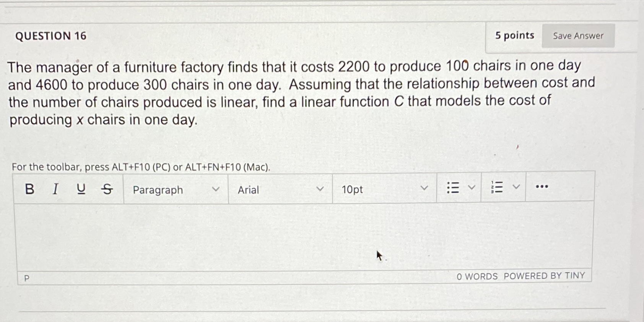Open the 10pt font size dropdown
The height and width of the screenshot is (322, 644).
(384, 189)
